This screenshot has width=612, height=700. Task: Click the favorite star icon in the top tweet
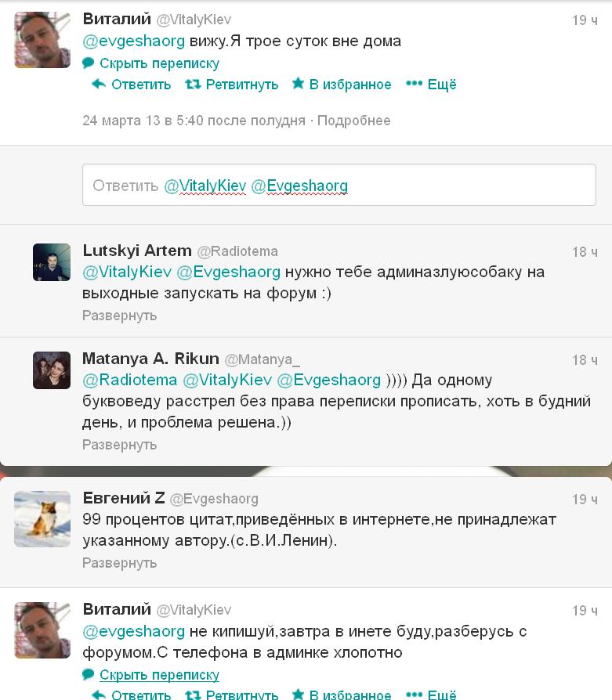pos(298,83)
